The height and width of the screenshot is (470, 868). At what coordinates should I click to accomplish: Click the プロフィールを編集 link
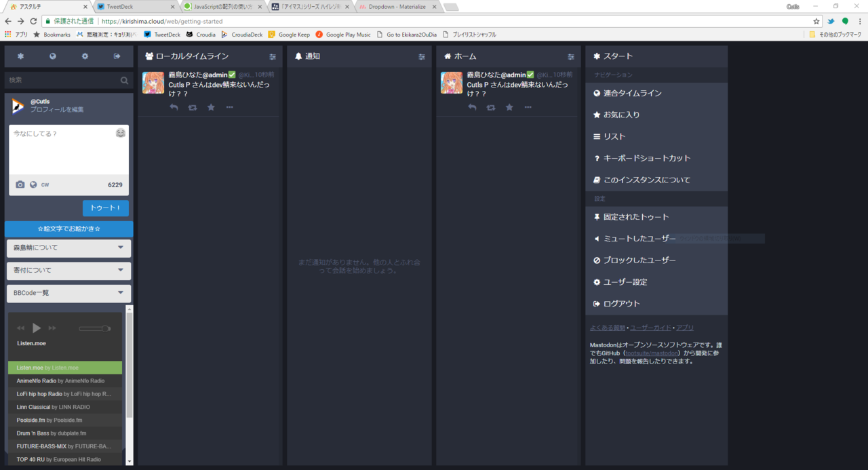click(57, 109)
